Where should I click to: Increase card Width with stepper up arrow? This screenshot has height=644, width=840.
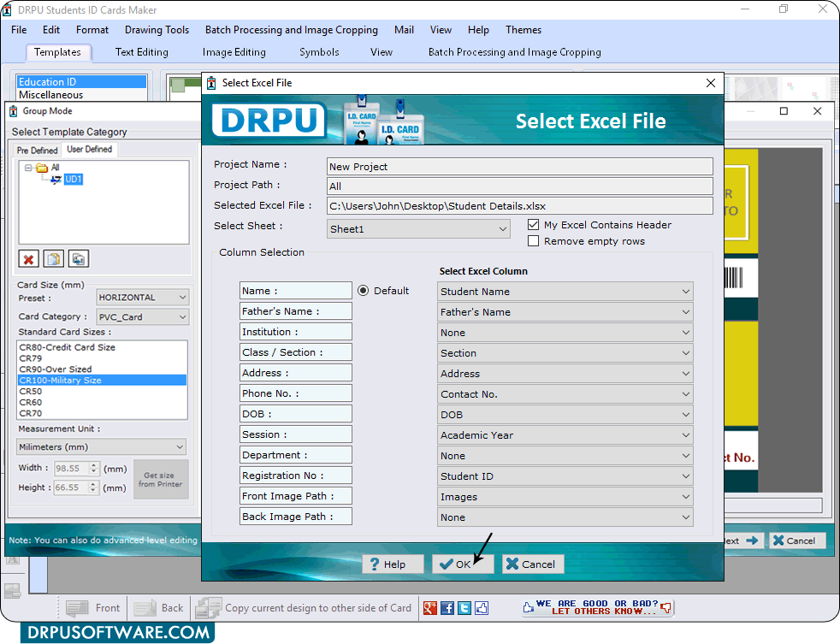click(x=94, y=465)
